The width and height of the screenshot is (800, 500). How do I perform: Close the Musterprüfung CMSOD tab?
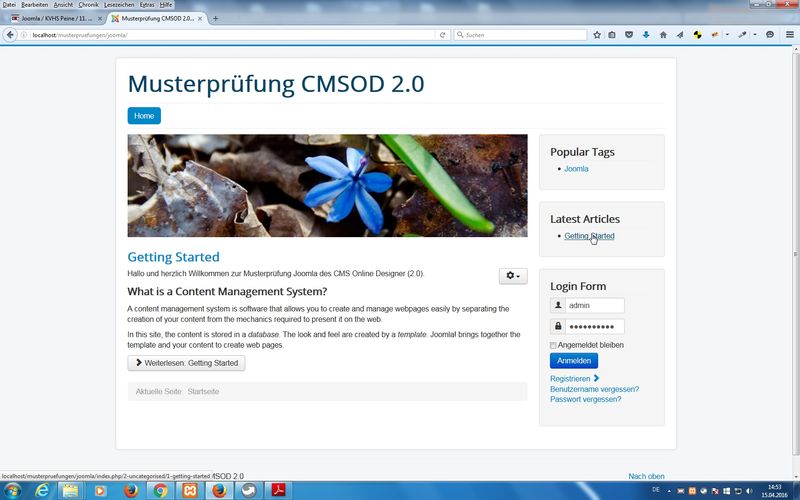(x=200, y=18)
